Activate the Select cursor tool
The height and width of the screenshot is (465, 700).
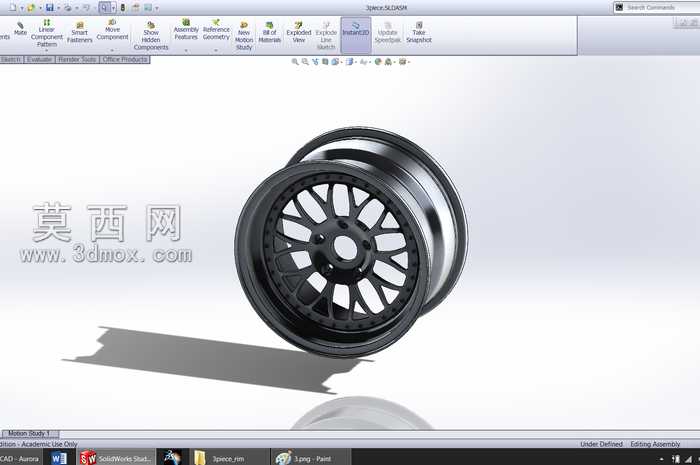click(x=104, y=8)
